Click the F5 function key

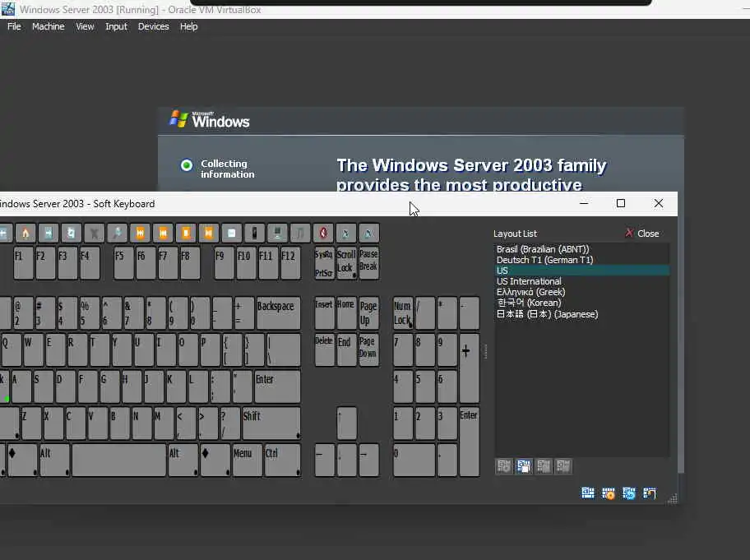point(124,262)
